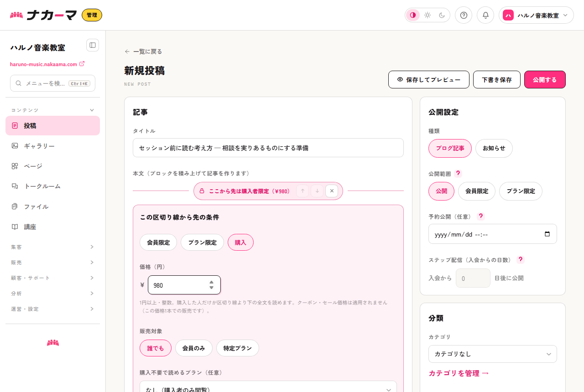Go back via 一覧に戻る link
584x392 pixels.
point(143,52)
